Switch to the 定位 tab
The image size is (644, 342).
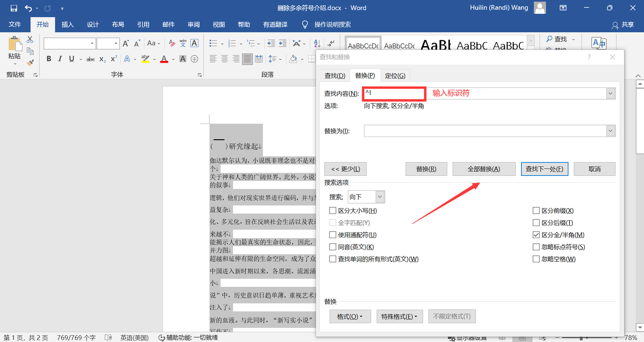(x=395, y=75)
